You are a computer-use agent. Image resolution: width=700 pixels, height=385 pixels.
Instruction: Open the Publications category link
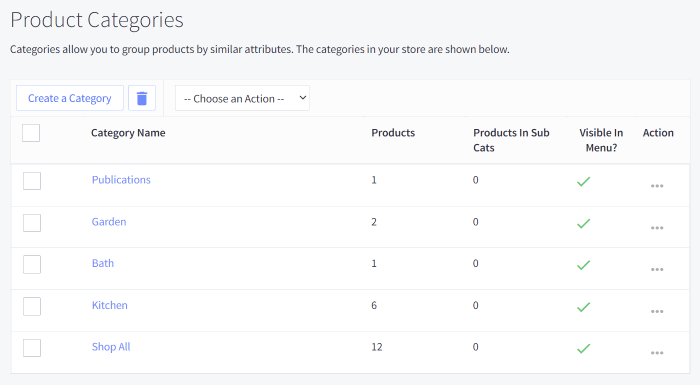tap(121, 180)
